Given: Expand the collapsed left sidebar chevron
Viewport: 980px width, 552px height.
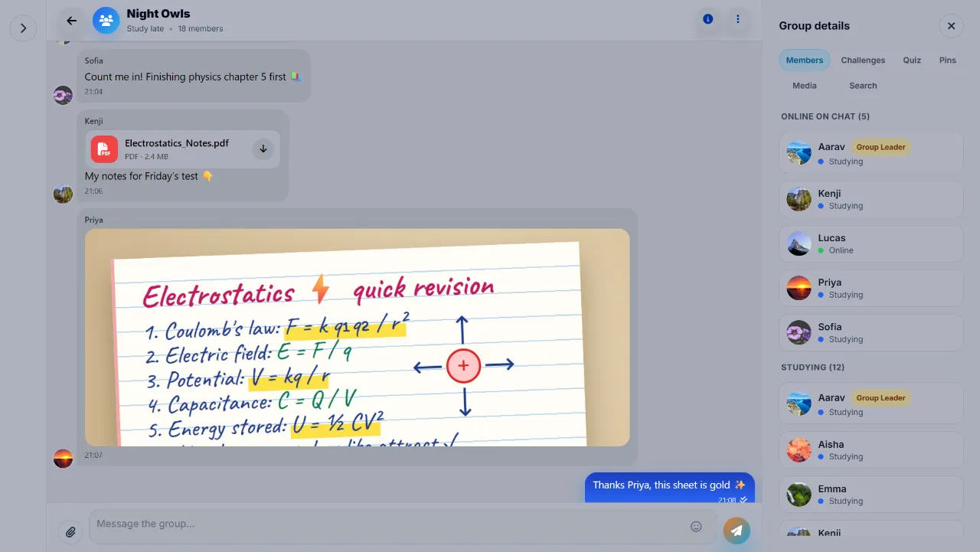Looking at the screenshot, I should pos(23,28).
